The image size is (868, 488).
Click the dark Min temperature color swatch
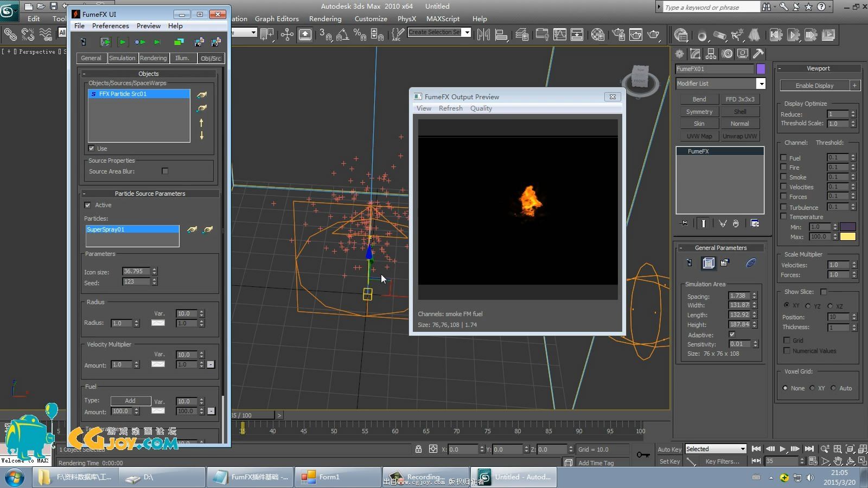point(847,227)
